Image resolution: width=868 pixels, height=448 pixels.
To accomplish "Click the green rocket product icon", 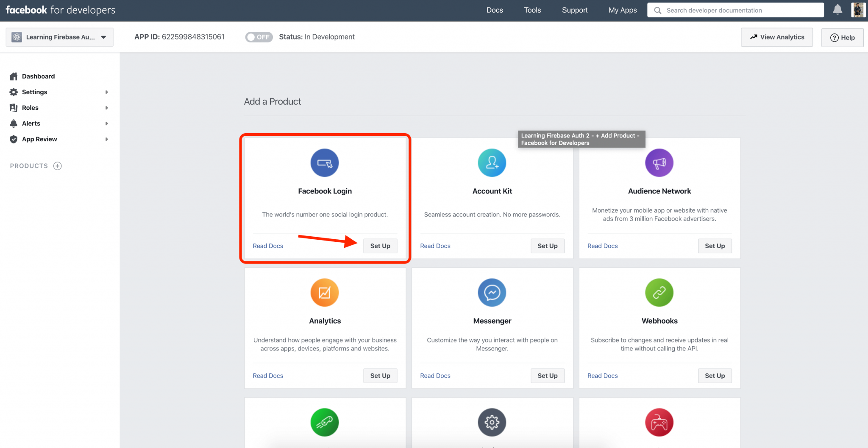I will tap(325, 423).
